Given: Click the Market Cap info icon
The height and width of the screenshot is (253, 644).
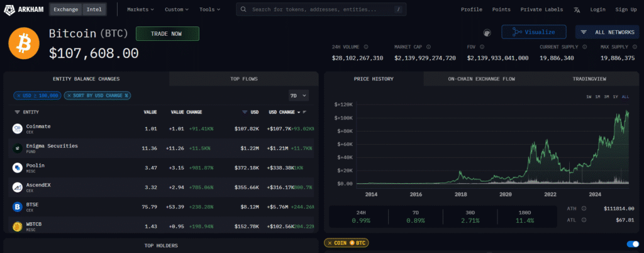Looking at the screenshot, I should click(428, 47).
